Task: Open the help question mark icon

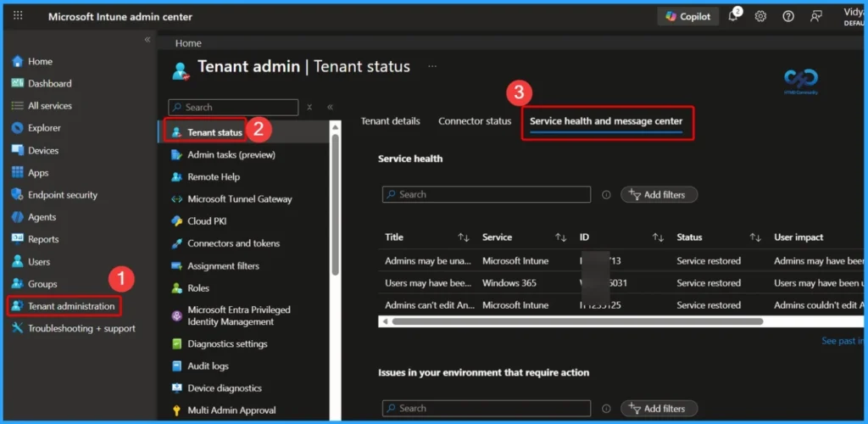Action: click(788, 17)
